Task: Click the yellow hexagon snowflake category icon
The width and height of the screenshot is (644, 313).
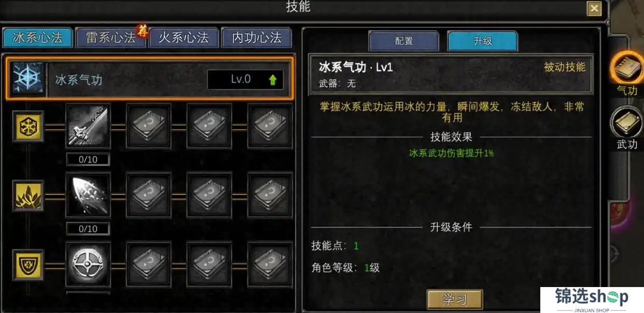Action: pyautogui.click(x=29, y=126)
